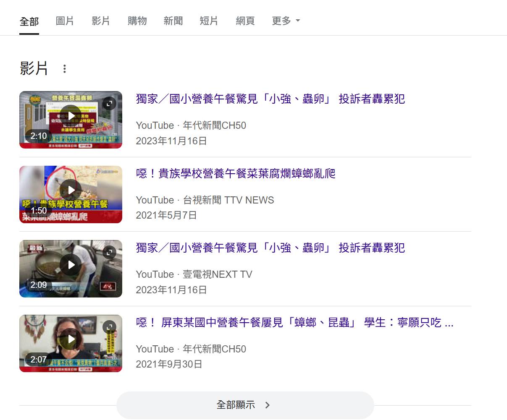This screenshot has height=420, width=507.
Task: Click the 2:07 duration thumbnail image
Action: tap(71, 343)
